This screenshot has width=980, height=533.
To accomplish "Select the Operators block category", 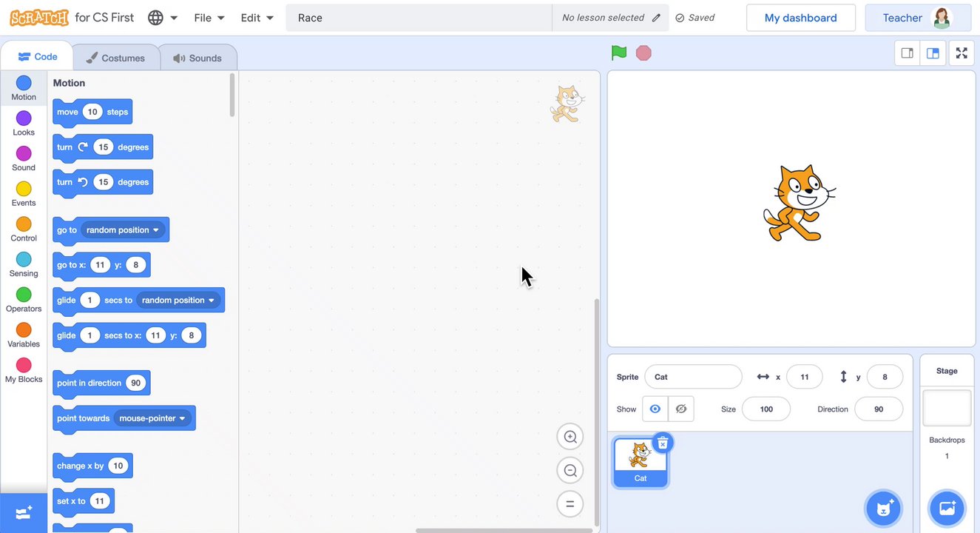I will [24, 300].
